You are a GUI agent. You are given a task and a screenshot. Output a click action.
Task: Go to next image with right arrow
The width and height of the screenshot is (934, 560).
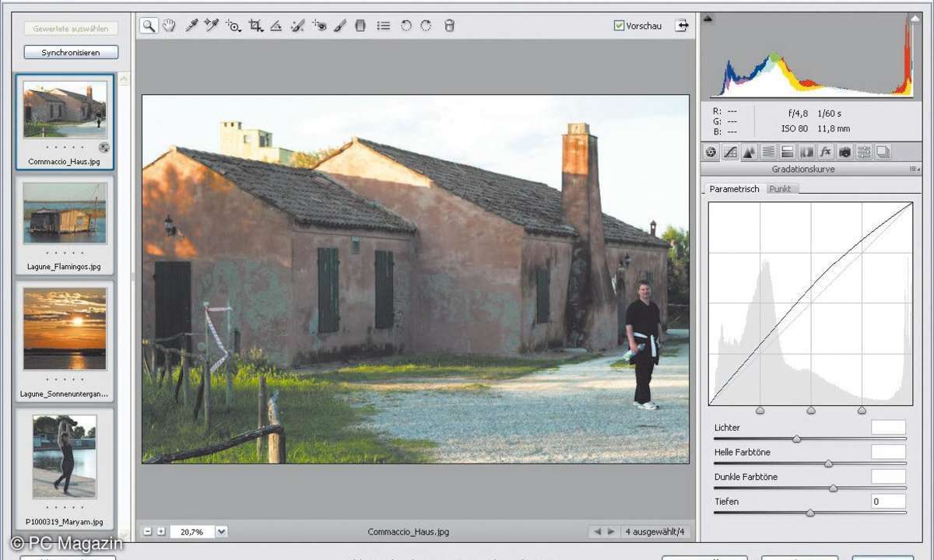click(611, 532)
